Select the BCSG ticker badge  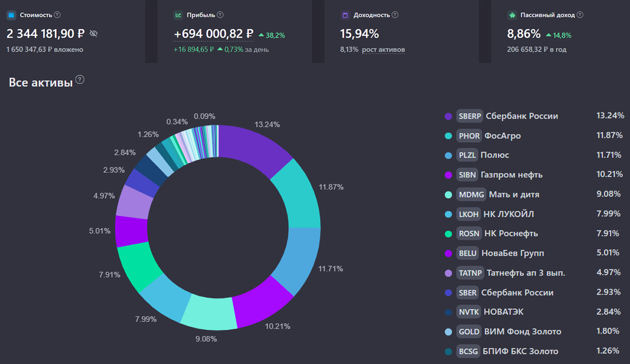pyautogui.click(x=468, y=351)
